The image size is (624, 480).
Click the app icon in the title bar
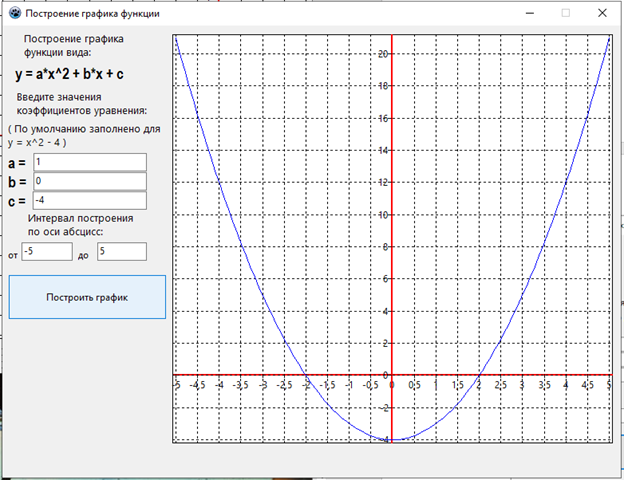click(x=14, y=14)
